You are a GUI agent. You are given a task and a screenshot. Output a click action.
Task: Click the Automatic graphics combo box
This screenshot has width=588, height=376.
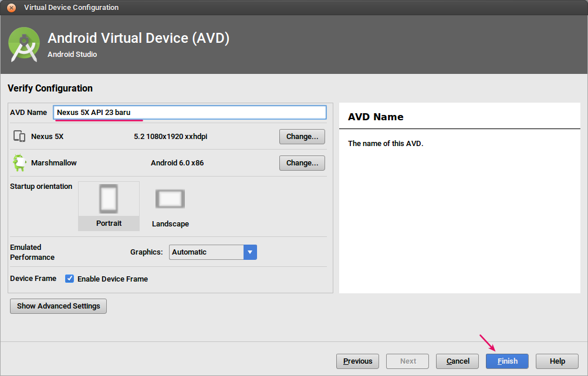pyautogui.click(x=207, y=252)
